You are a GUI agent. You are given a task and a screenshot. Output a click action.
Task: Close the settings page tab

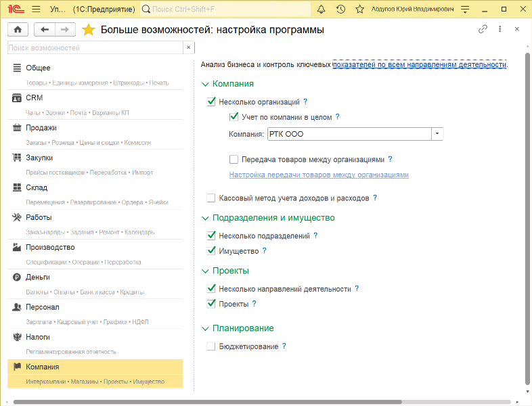(x=516, y=29)
